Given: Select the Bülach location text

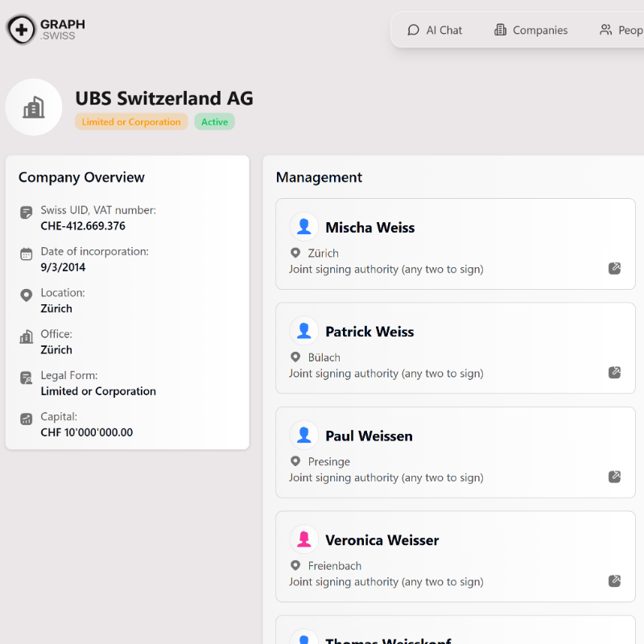Looking at the screenshot, I should coord(324,357).
